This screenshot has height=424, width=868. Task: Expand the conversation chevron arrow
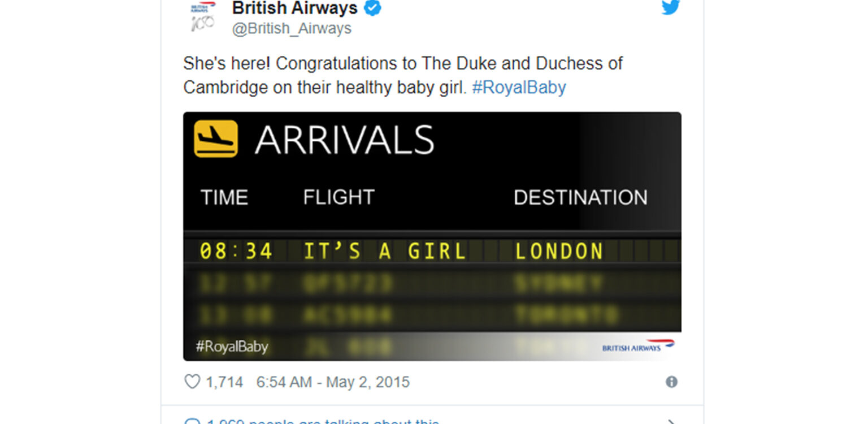click(x=671, y=422)
